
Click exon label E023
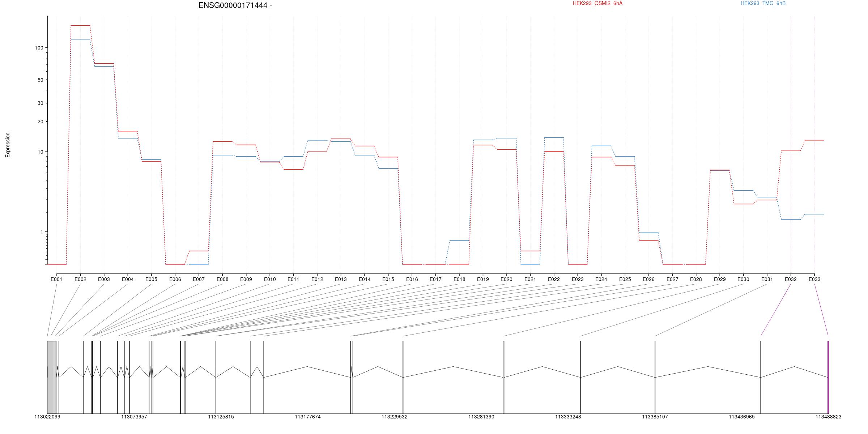pyautogui.click(x=578, y=279)
